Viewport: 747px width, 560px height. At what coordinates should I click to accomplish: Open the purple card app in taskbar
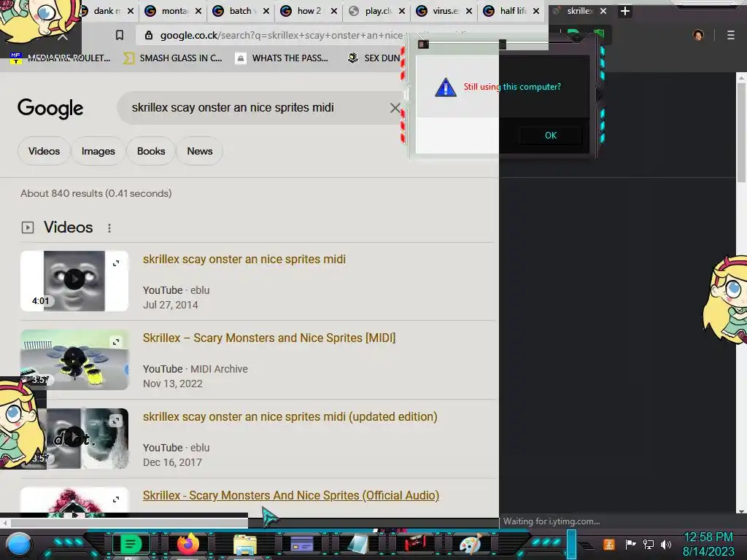[x=302, y=544]
